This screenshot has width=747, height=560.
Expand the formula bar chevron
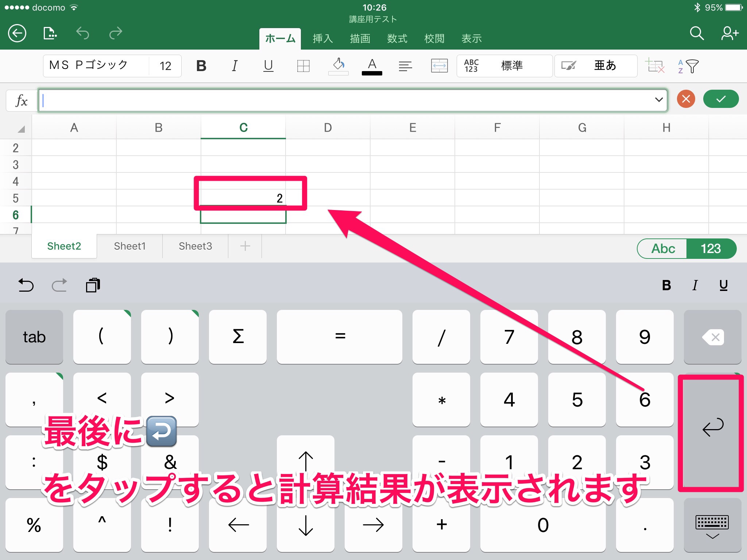(658, 100)
